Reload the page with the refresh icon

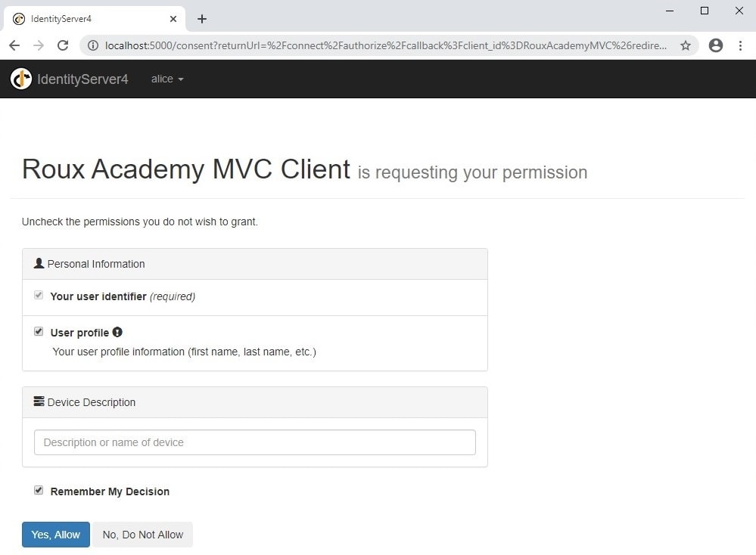point(63,45)
